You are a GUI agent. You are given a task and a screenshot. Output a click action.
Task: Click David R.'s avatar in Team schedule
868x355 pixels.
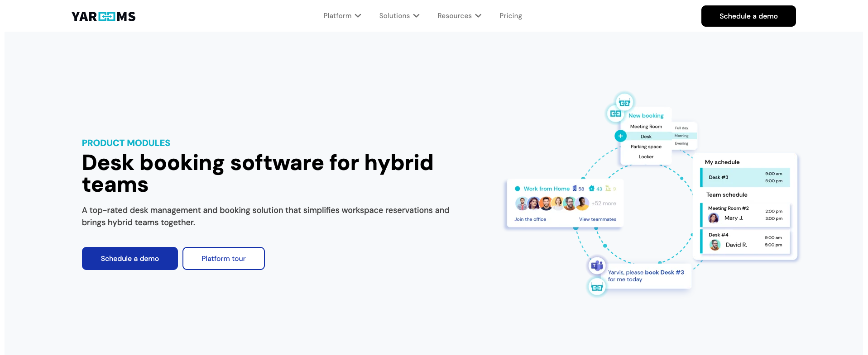715,245
